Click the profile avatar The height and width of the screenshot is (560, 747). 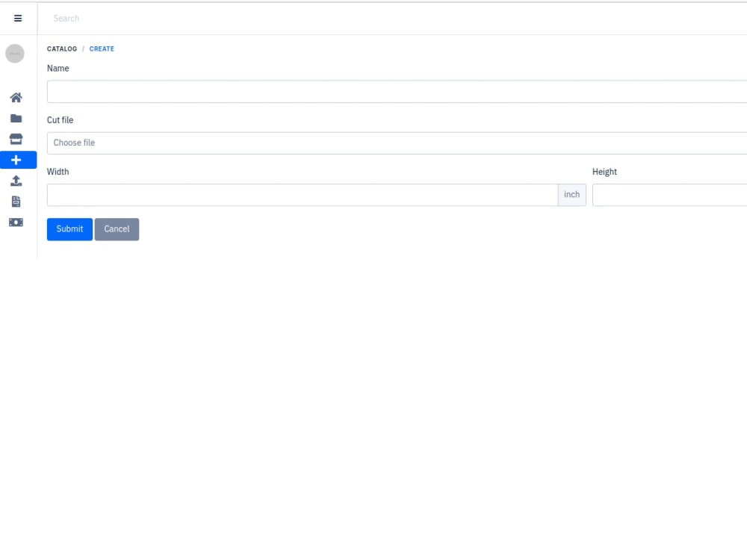coord(15,53)
